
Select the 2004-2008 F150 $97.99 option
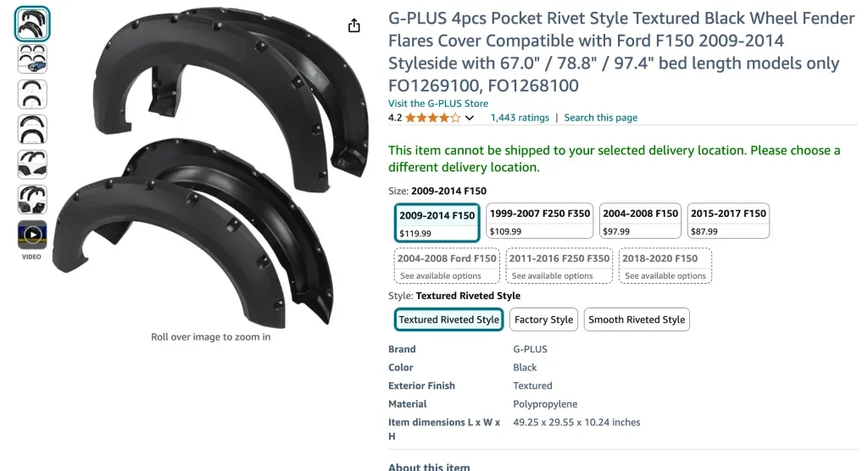click(x=640, y=222)
